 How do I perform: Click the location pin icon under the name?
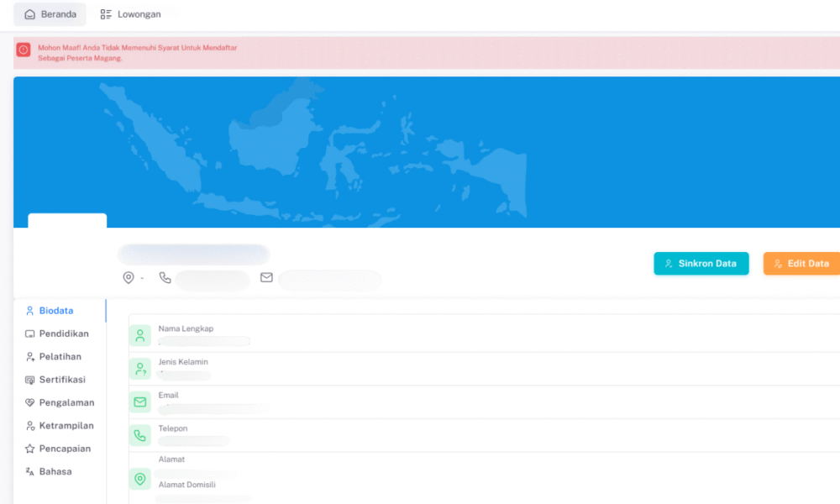pos(129,277)
